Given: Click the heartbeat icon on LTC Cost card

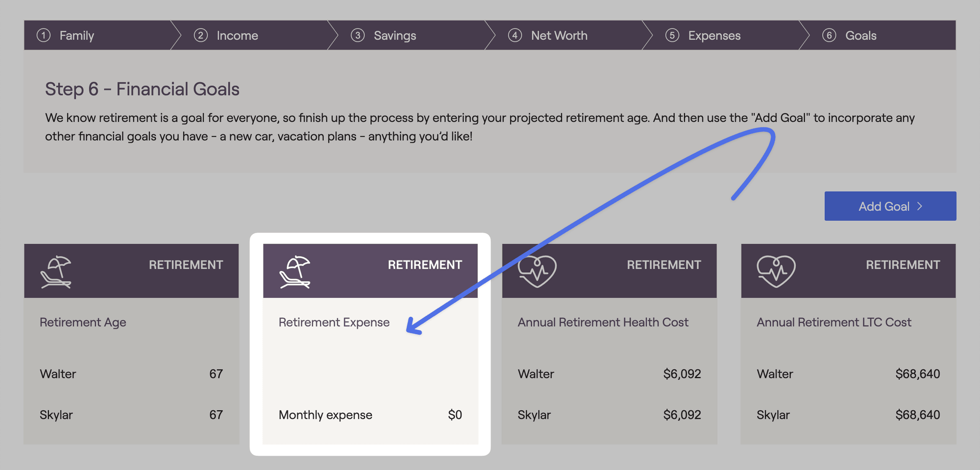Looking at the screenshot, I should pyautogui.click(x=776, y=271).
